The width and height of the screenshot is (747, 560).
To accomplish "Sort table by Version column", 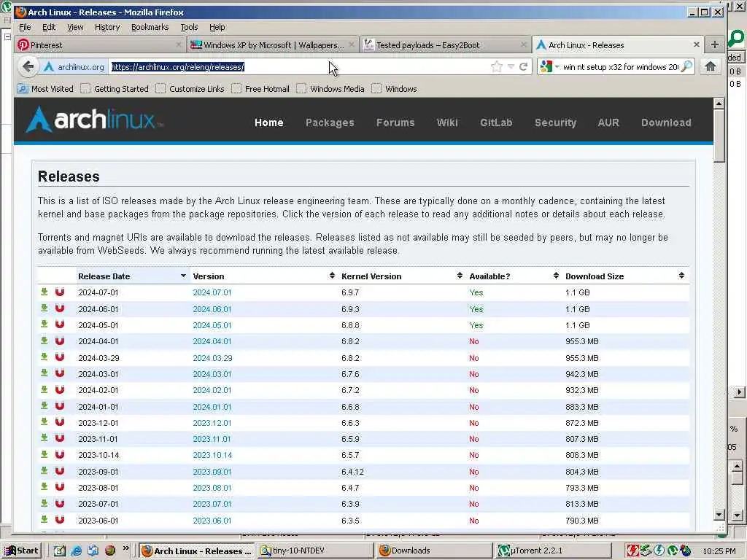I will pyautogui.click(x=264, y=276).
